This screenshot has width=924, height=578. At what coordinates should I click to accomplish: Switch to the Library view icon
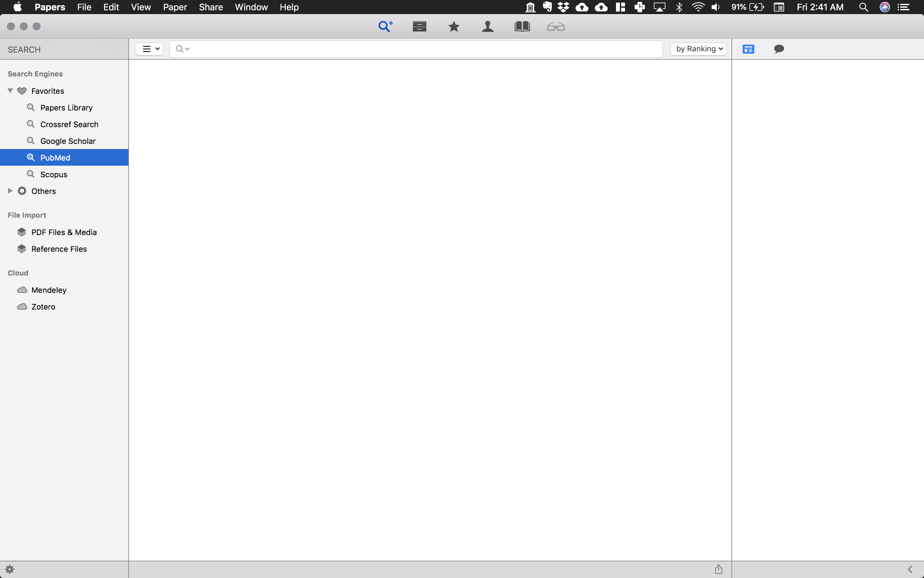tap(419, 26)
